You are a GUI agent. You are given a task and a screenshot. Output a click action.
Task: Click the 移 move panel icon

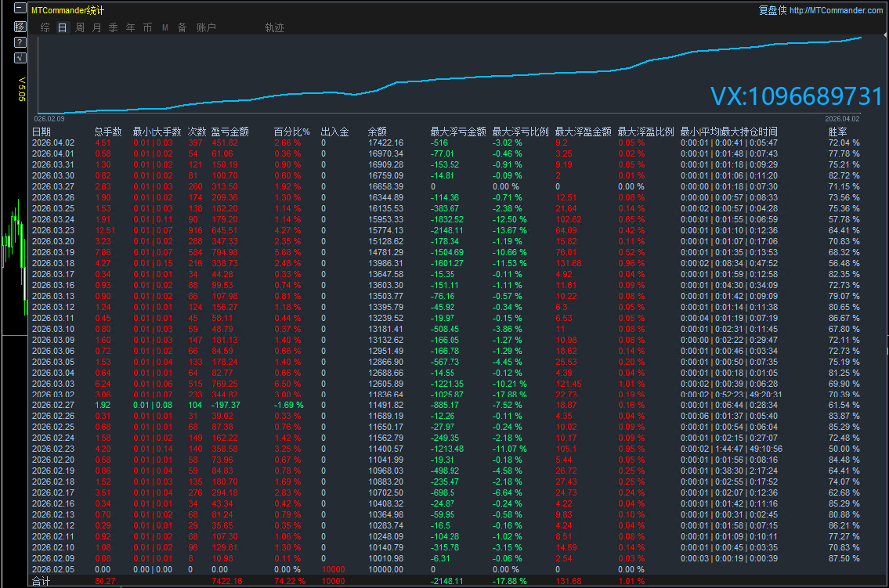(x=20, y=27)
